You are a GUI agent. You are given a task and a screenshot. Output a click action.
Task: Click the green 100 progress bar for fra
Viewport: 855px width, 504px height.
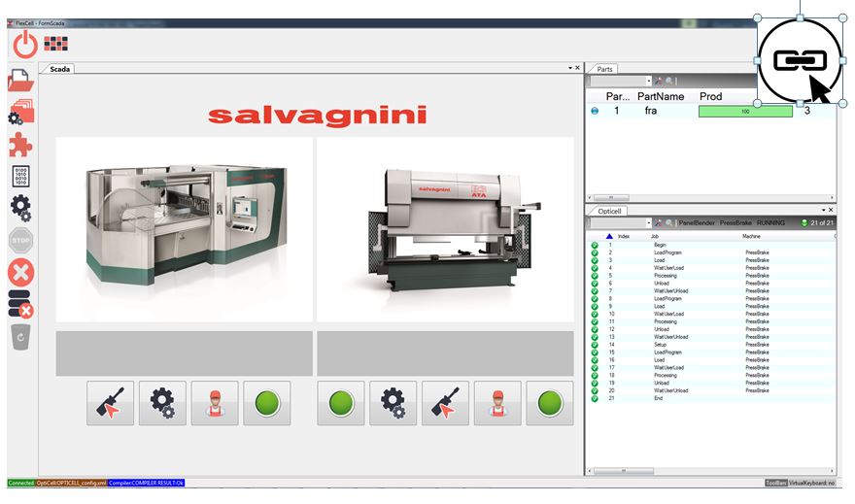[x=745, y=111]
